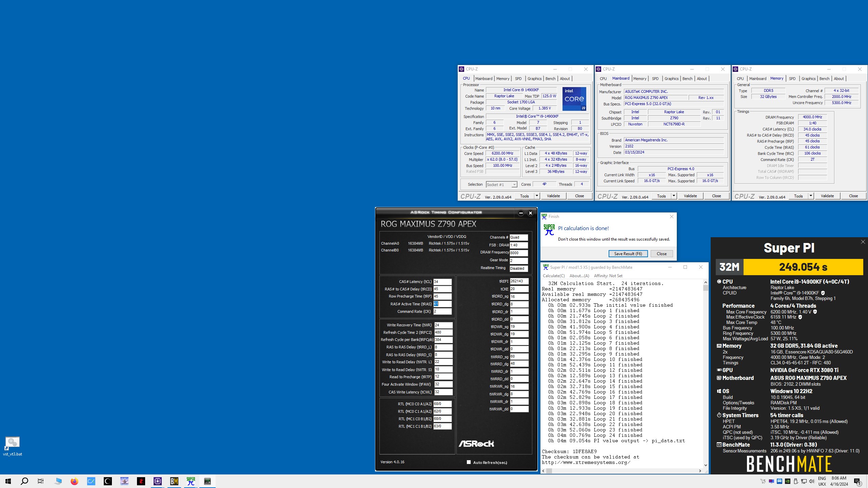Open Graphics tab in middle CPU-Z window
Viewport: 868px width, 488px height.
671,79
